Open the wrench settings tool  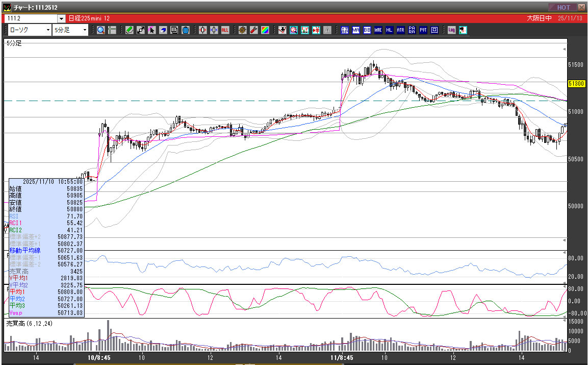(253, 30)
